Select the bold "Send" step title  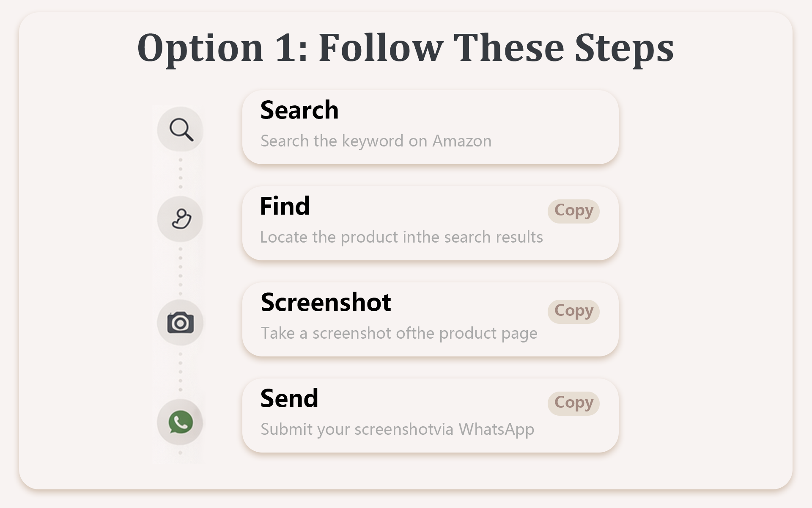pos(289,398)
